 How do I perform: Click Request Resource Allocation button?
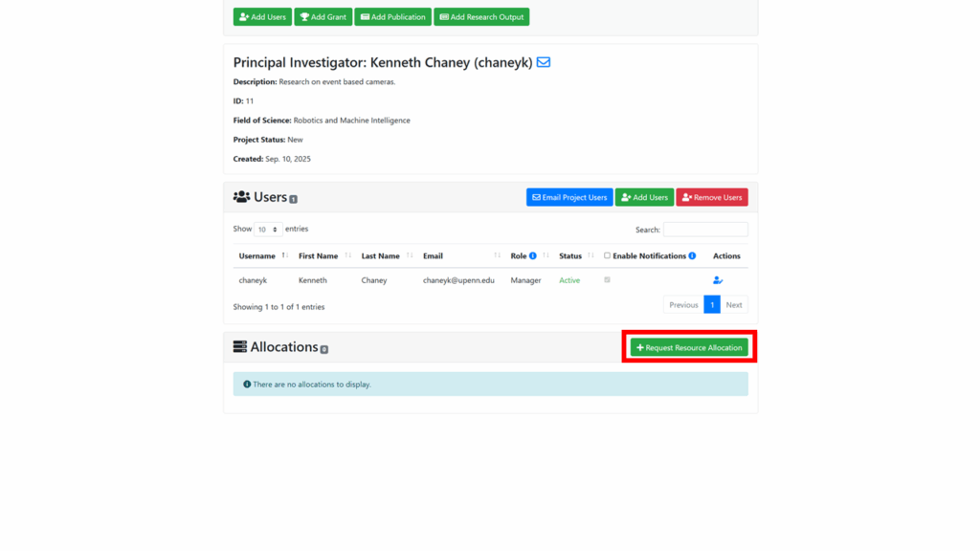(689, 348)
